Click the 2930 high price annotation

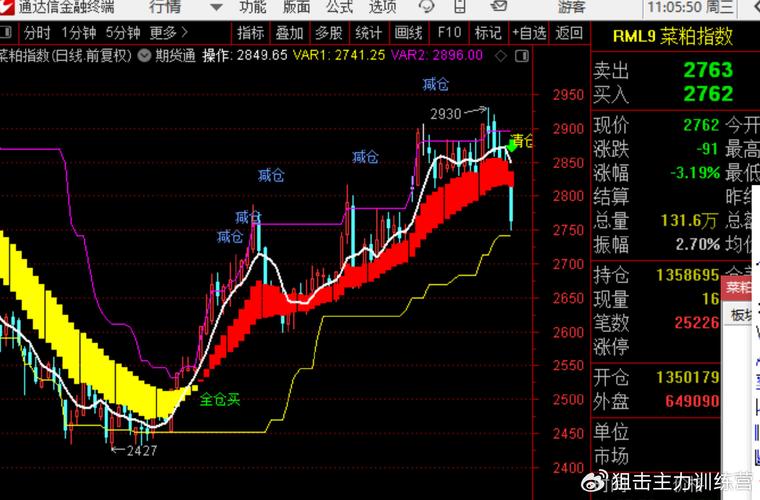pyautogui.click(x=446, y=114)
